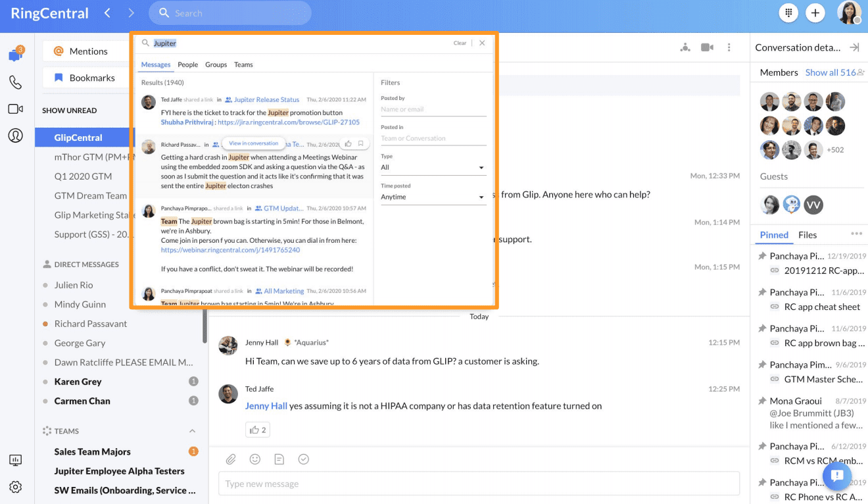Open Jupiter Employee Alpha Testers team

click(x=119, y=471)
